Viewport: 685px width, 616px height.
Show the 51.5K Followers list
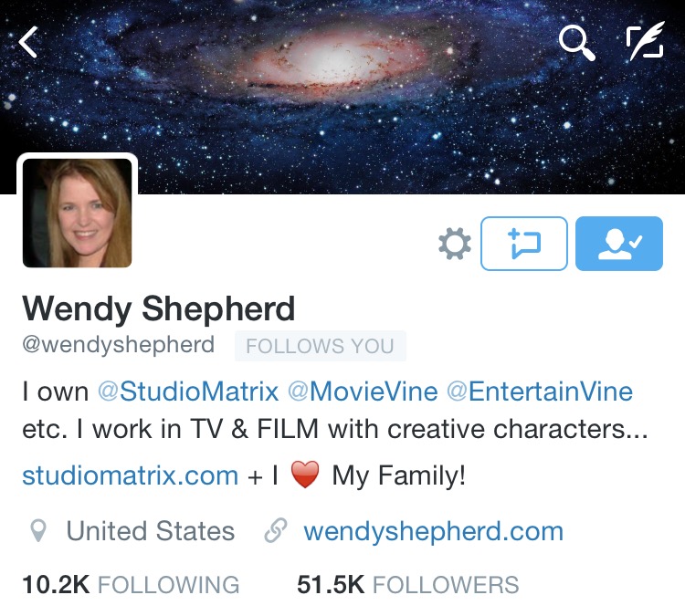[408, 585]
